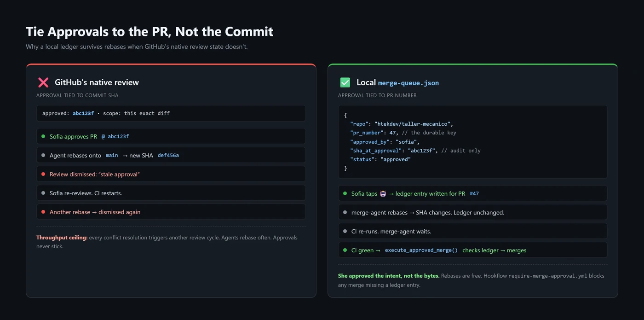Viewport: 644px width, 320px height.
Task: Click the row Sofia re-reviews. CI restarts.
Action: coord(171,193)
